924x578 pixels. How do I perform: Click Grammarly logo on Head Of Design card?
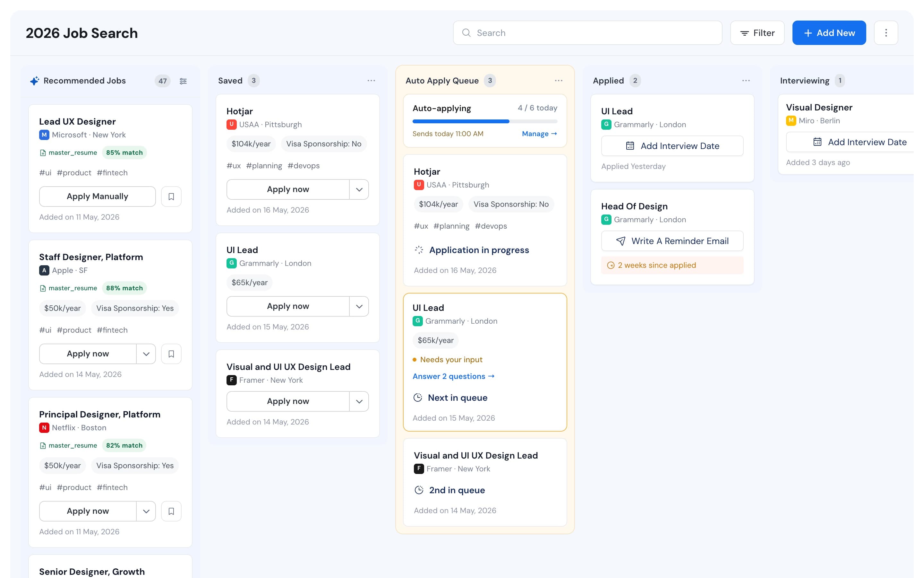(x=606, y=220)
